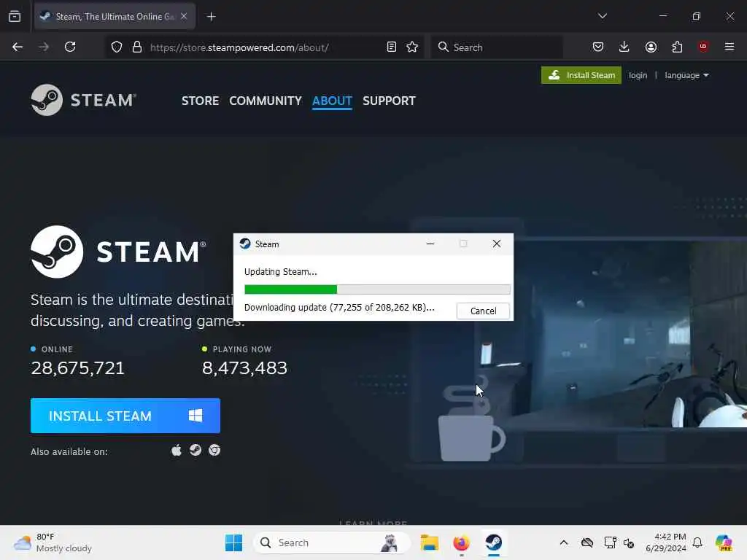Open a new tab with the plus icon
Viewport: 747px width, 560px height.
tap(211, 17)
